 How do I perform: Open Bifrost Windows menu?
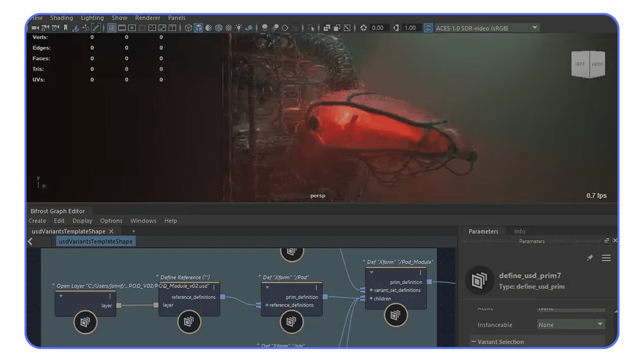143,221
